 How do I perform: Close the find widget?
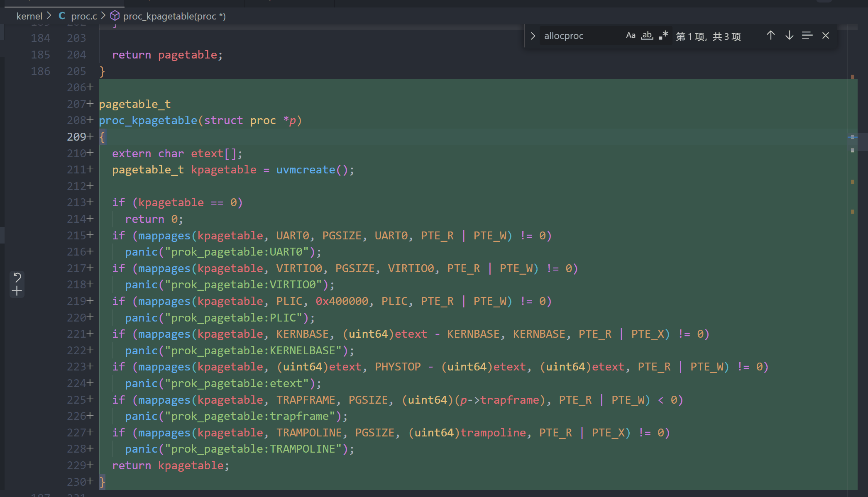click(x=826, y=36)
